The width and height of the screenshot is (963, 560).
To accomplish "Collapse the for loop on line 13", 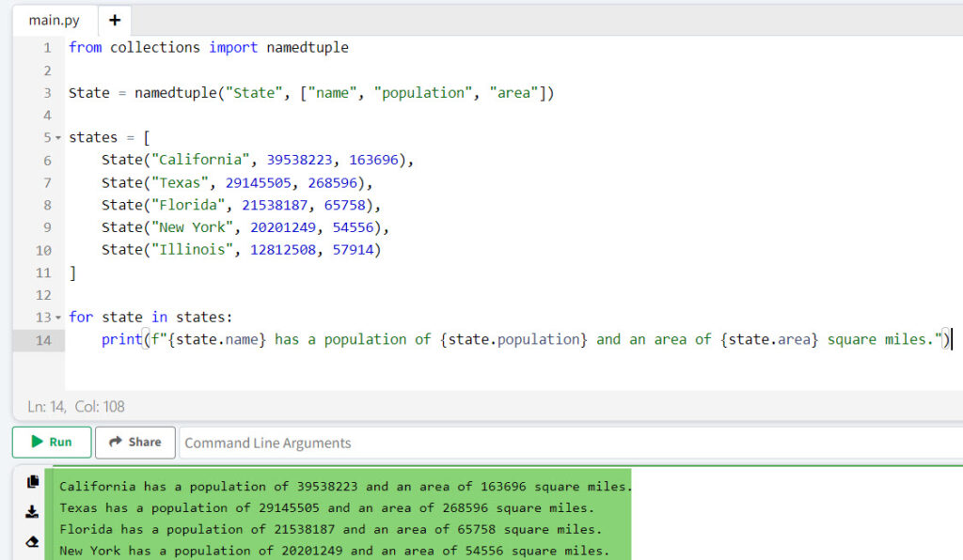I will [x=57, y=318].
